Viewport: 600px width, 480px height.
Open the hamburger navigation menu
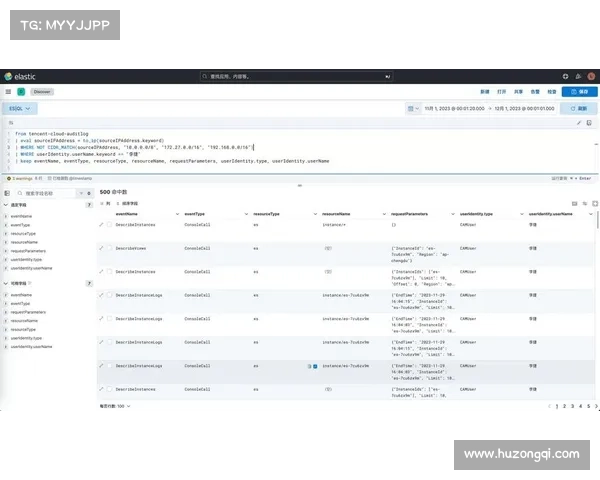[x=8, y=91]
